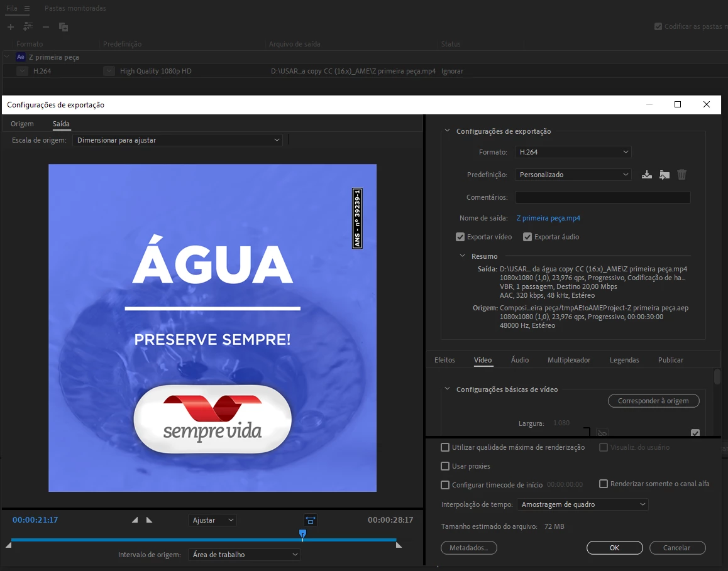Enable Utilizar qualidade máxima de renderização
Image resolution: width=728 pixels, height=571 pixels.
point(445,447)
